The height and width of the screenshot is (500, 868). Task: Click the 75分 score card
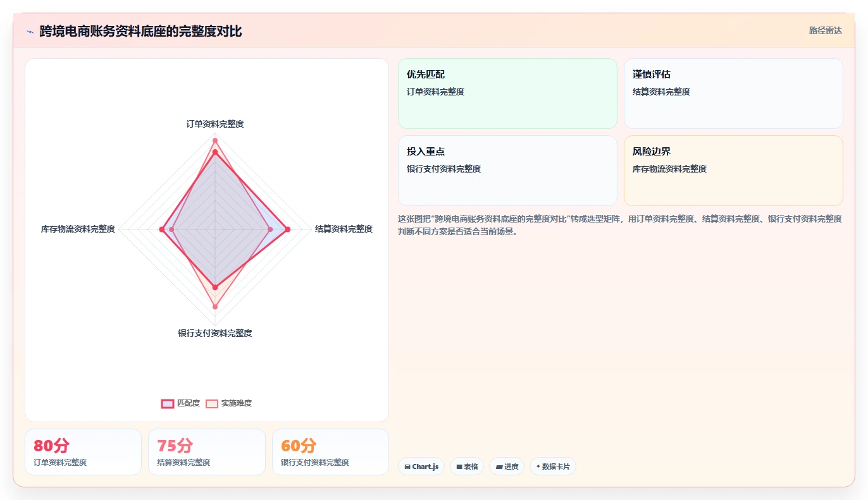click(207, 452)
